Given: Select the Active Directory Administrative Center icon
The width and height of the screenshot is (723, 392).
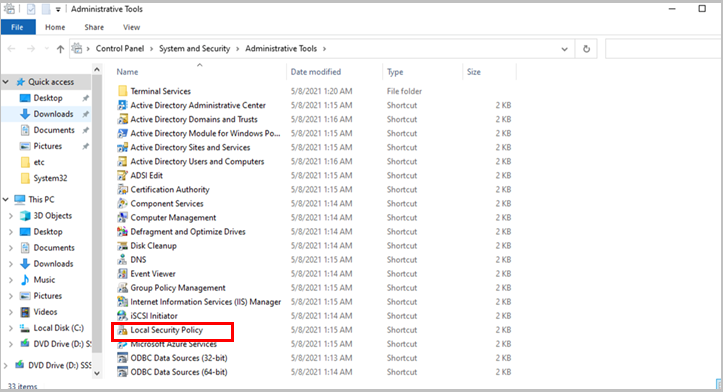Looking at the screenshot, I should (122, 105).
